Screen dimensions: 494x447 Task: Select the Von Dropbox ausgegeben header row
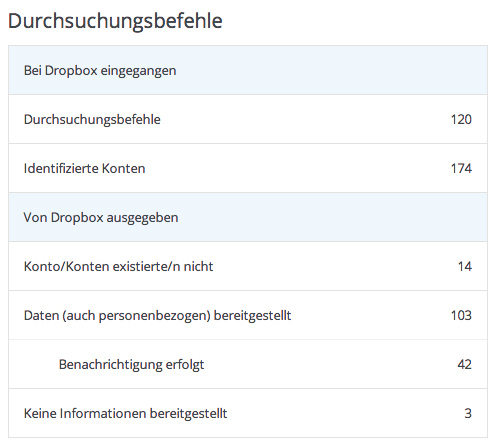[248, 217]
